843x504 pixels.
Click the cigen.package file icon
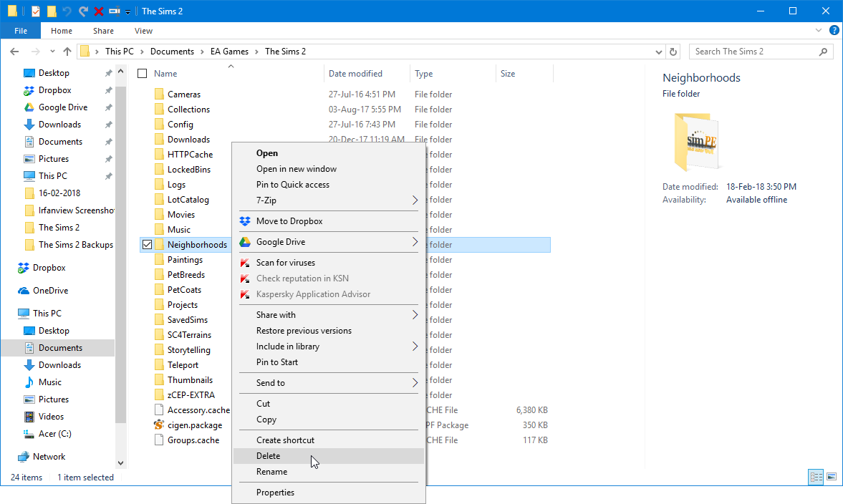pyautogui.click(x=158, y=425)
